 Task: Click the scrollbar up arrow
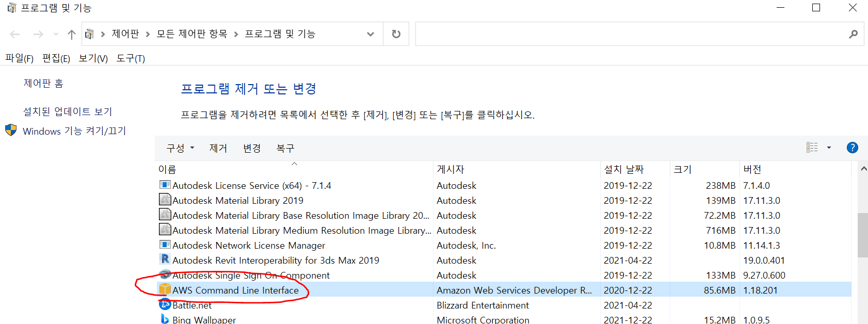(863, 169)
